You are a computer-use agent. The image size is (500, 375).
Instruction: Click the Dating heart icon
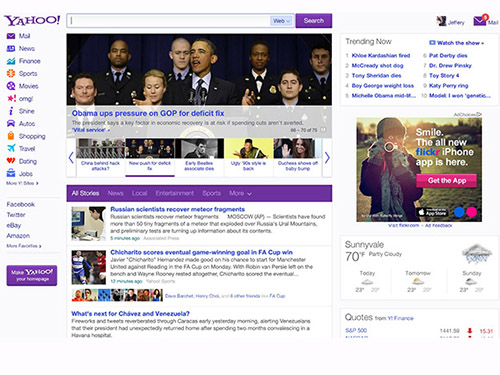(x=11, y=161)
